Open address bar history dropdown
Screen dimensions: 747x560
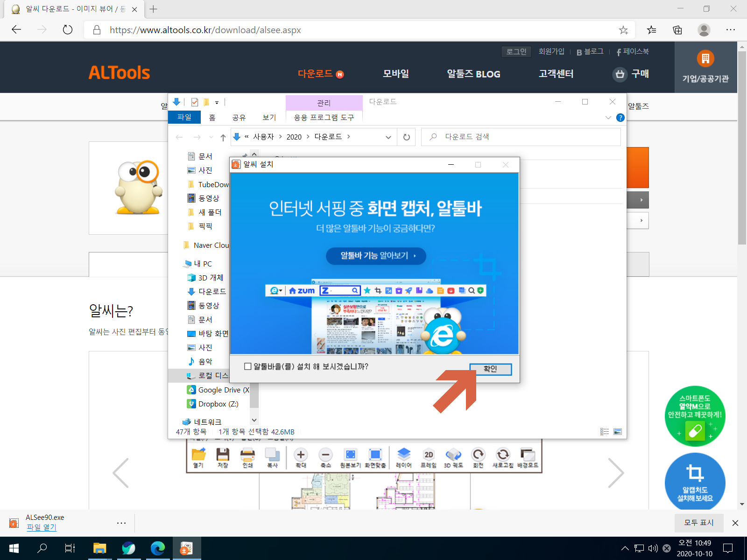pyautogui.click(x=388, y=137)
